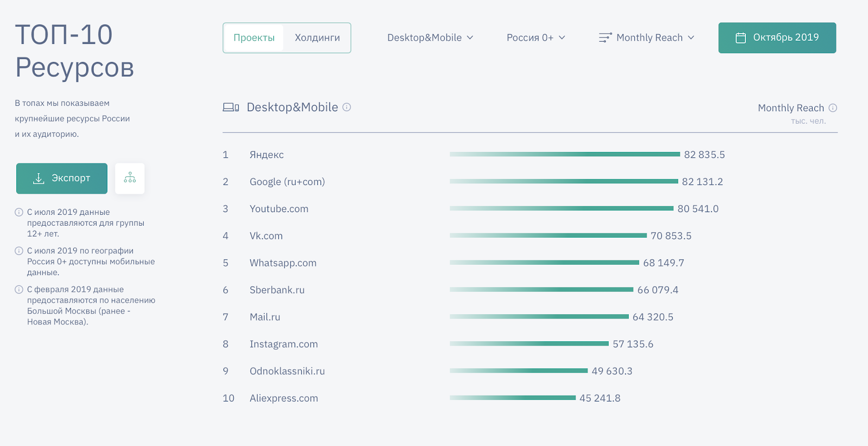The image size is (868, 446).
Task: Click the Экспорт button
Action: point(62,179)
